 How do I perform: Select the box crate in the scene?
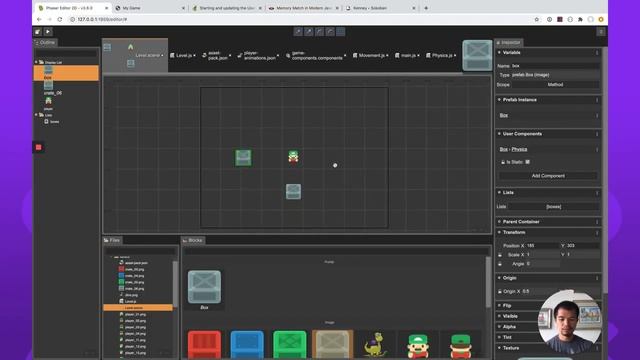(x=243, y=158)
